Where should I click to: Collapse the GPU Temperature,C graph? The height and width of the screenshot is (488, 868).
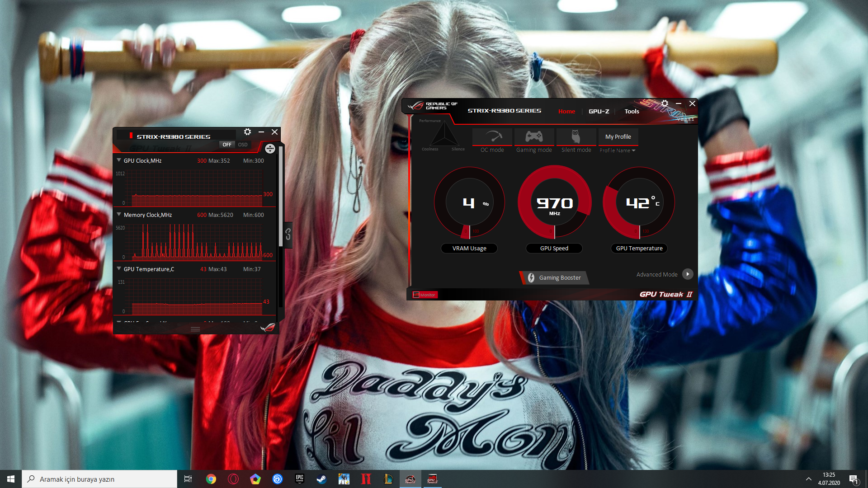point(119,269)
